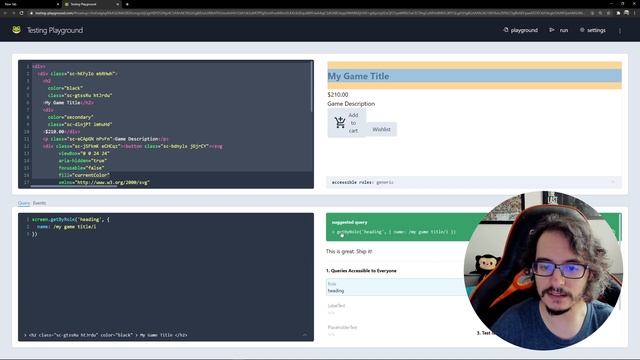Switch to the Query tab
This screenshot has height=360, width=640.
(24, 203)
